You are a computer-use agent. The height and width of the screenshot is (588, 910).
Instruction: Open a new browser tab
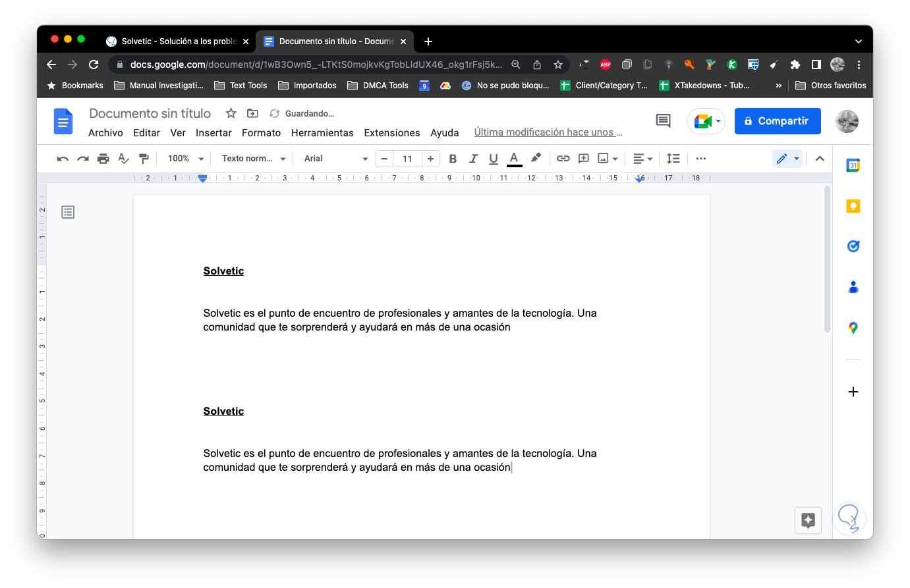[428, 41]
